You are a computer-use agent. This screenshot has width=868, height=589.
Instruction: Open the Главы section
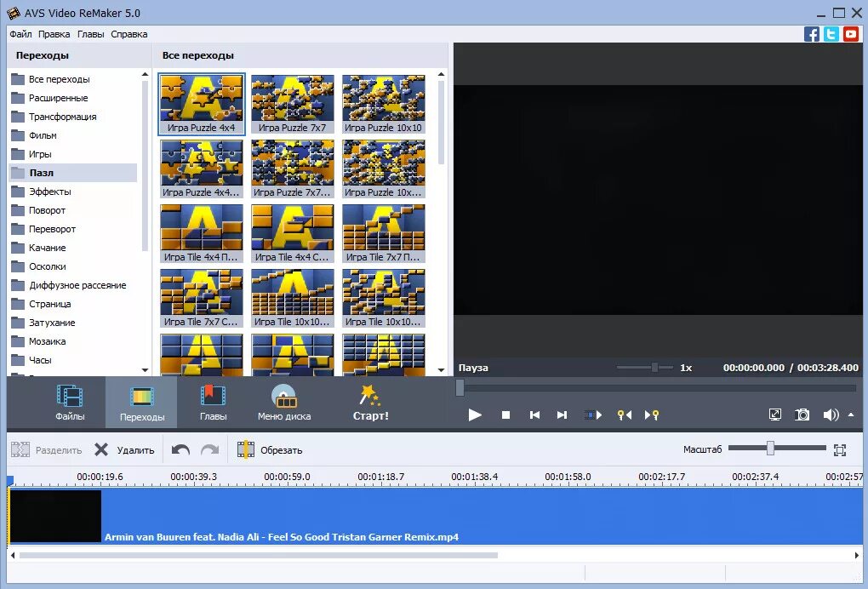coord(213,403)
